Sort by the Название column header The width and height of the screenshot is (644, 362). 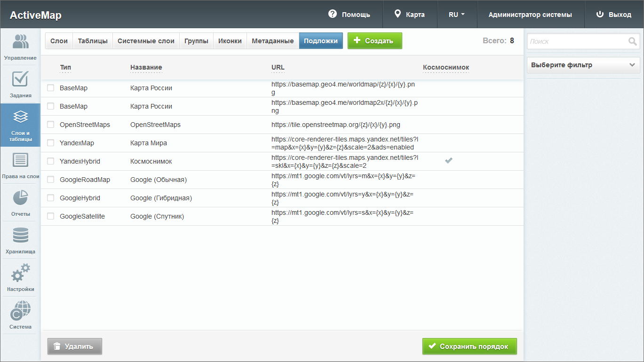pyautogui.click(x=146, y=67)
